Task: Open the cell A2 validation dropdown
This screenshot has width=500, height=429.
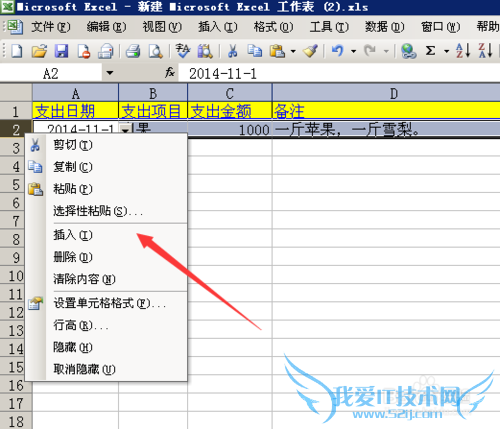Action: [x=125, y=129]
